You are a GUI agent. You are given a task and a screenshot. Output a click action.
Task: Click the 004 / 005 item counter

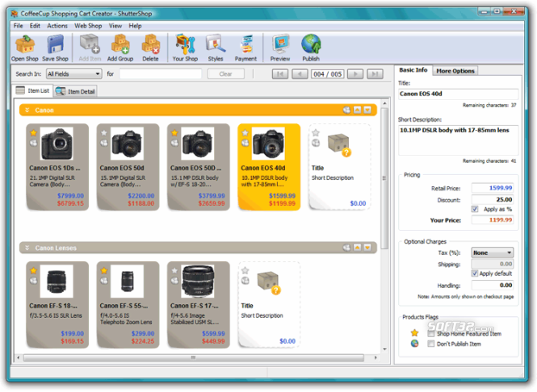tap(327, 74)
